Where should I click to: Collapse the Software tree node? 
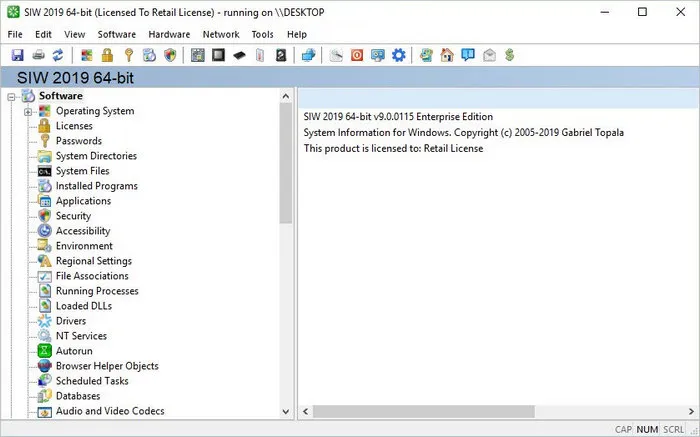[x=12, y=96]
